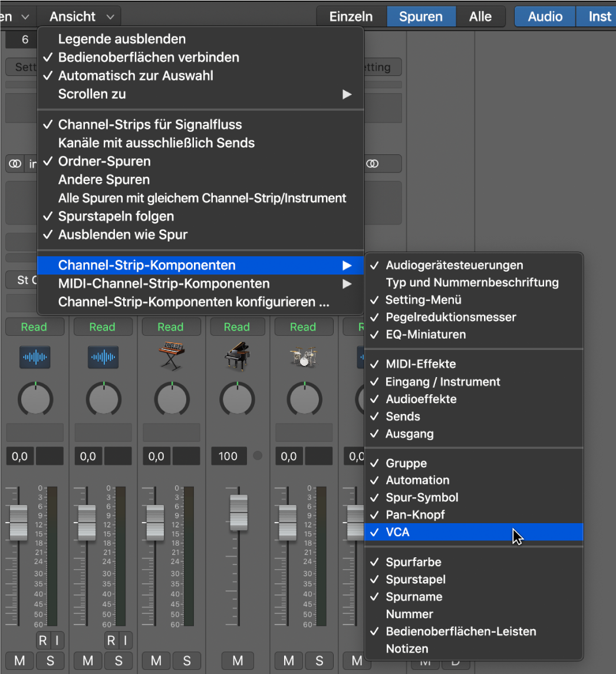Select Channel-Strip-Komponenten konfigurieren menu item
The image size is (616, 674).
pyautogui.click(x=193, y=302)
